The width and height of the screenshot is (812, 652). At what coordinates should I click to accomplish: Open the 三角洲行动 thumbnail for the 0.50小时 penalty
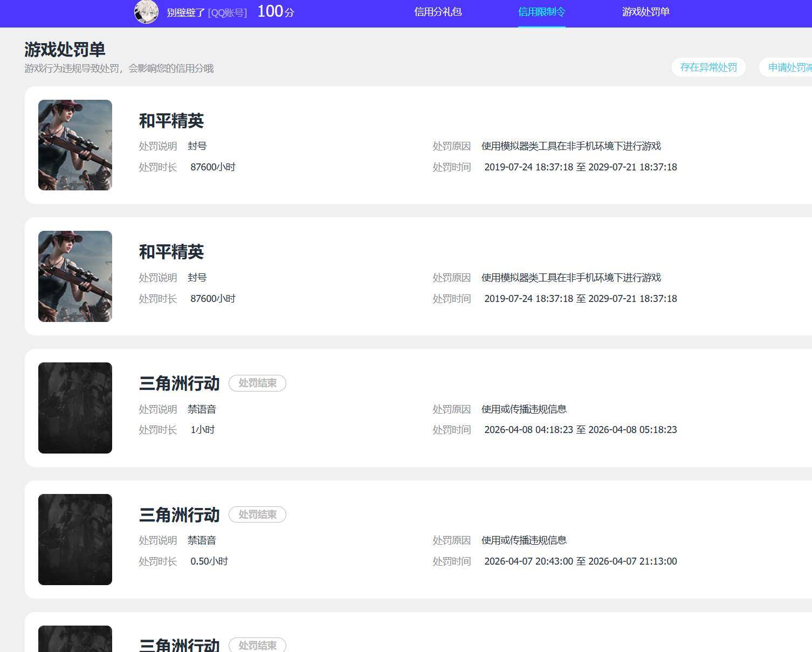tap(75, 539)
